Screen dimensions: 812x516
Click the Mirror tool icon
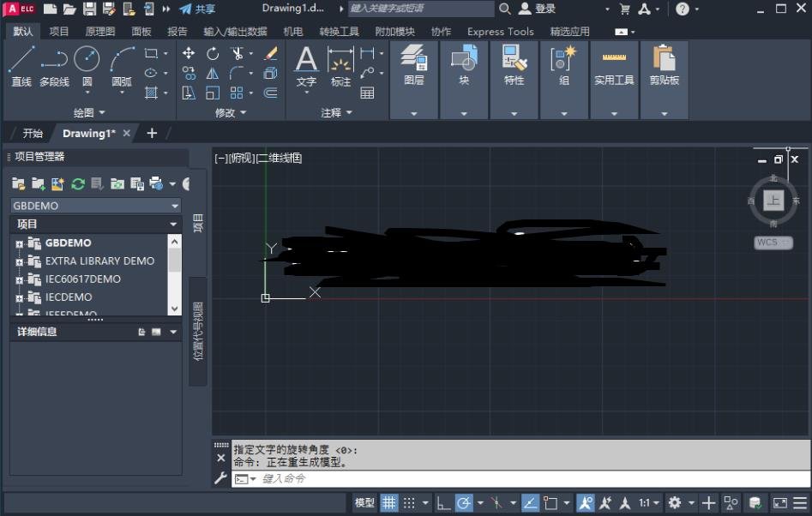[x=213, y=73]
